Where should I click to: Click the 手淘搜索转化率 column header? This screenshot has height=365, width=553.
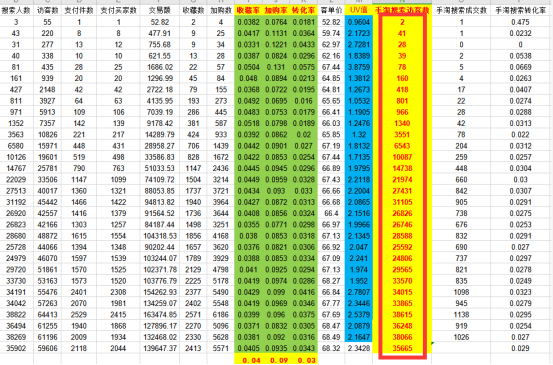pos(521,11)
